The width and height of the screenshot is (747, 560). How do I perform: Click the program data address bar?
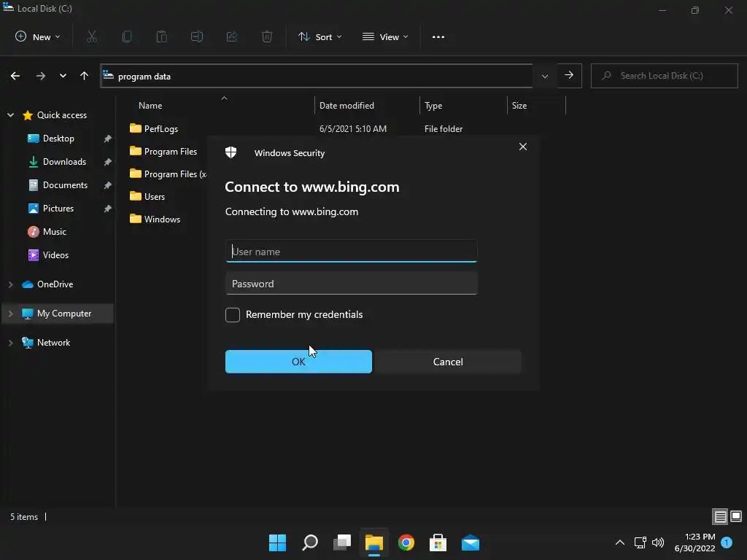click(317, 76)
